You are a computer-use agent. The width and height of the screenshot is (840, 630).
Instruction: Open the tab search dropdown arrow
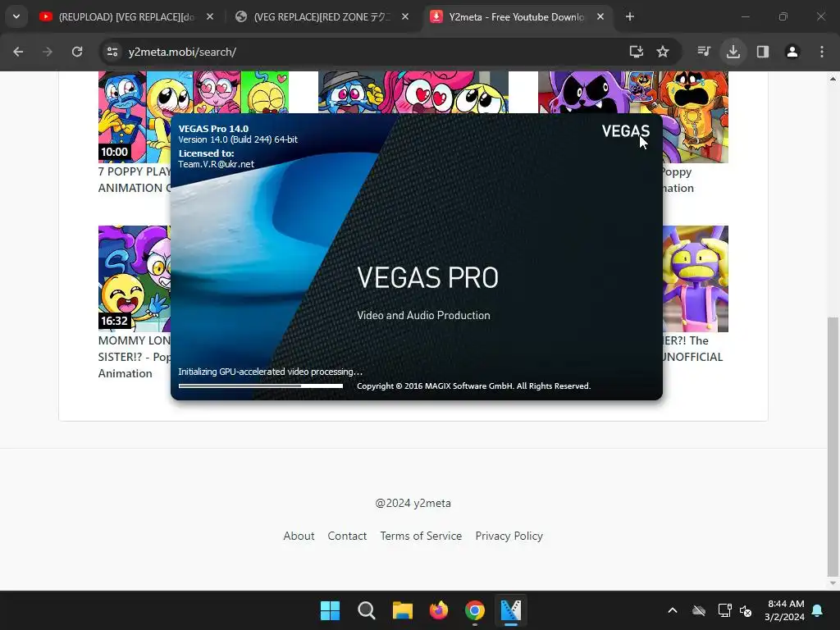[x=16, y=16]
